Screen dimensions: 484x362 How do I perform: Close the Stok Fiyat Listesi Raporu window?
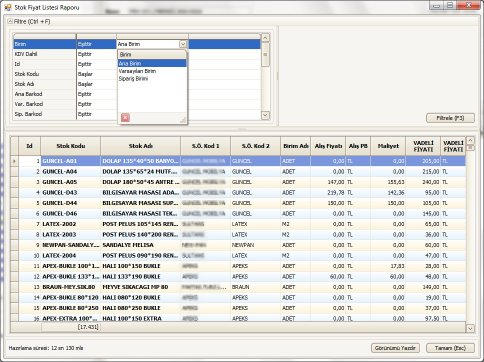[x=469, y=5]
